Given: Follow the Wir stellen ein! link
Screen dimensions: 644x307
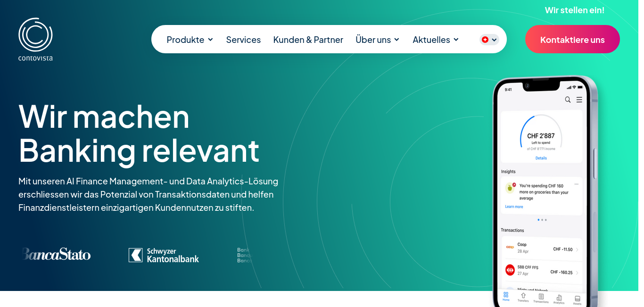Looking at the screenshot, I should point(575,10).
